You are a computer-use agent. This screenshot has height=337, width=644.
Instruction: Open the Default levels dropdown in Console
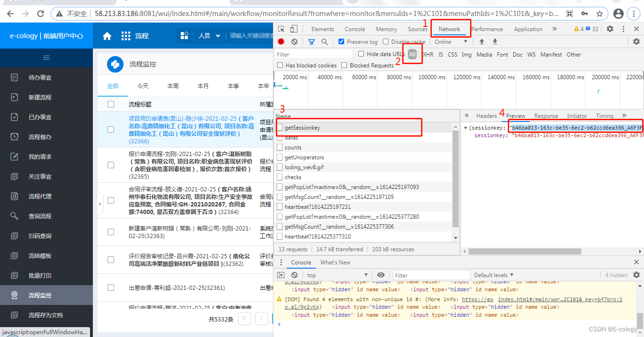(x=493, y=275)
